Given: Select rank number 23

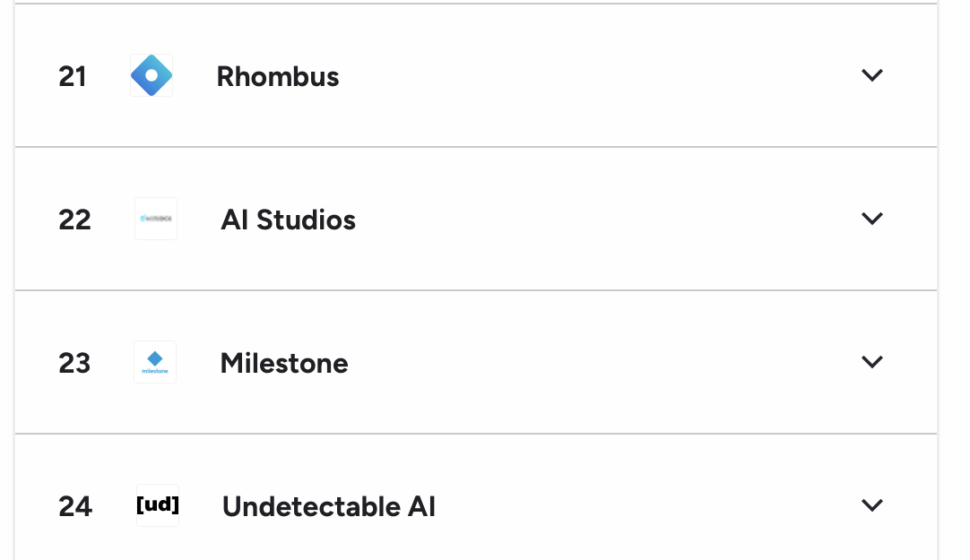Looking at the screenshot, I should point(74,363).
